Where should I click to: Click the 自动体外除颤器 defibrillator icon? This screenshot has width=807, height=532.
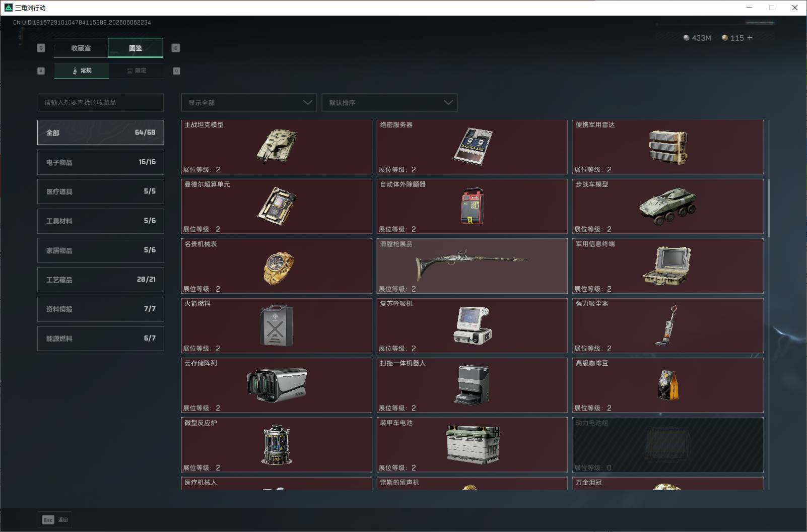472,206
